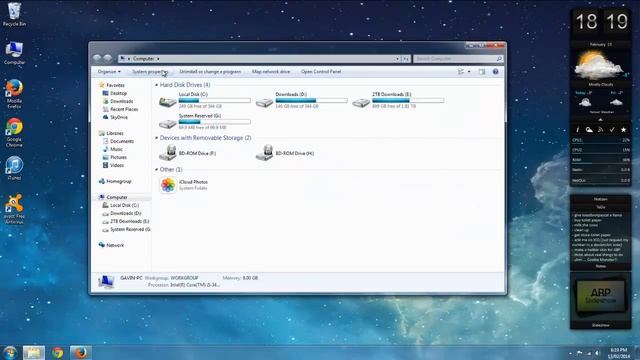
Task: Collapse the Other group
Action: [157, 169]
